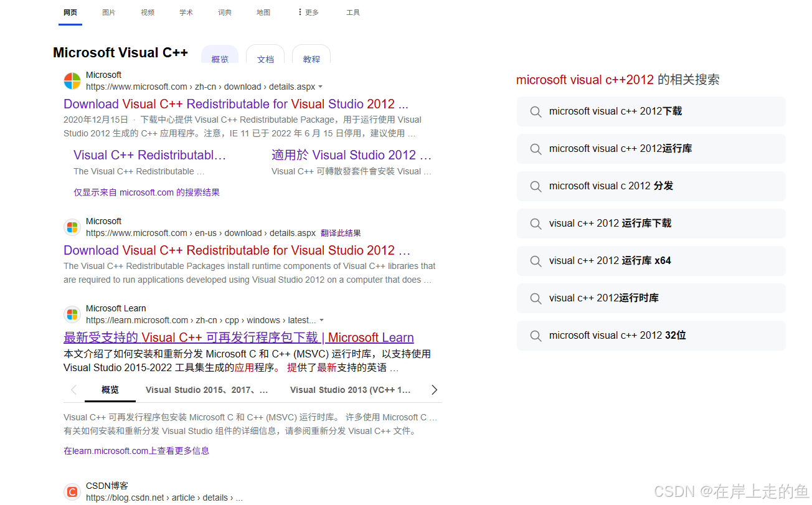Select the 教程 pill tab

pyautogui.click(x=311, y=55)
